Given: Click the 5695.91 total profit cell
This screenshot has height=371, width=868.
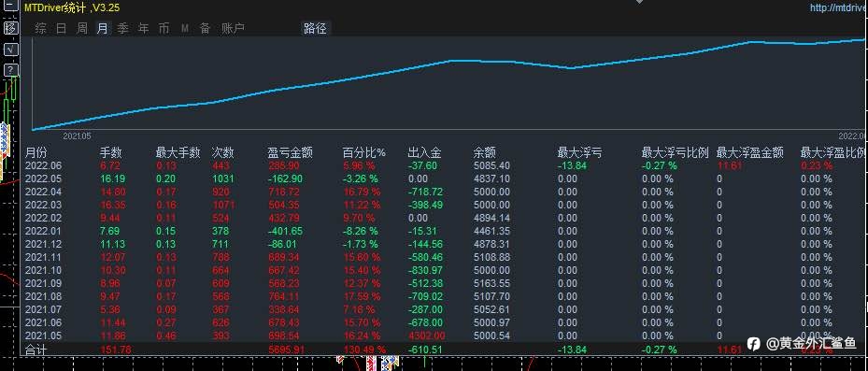Looking at the screenshot, I should click(x=286, y=350).
